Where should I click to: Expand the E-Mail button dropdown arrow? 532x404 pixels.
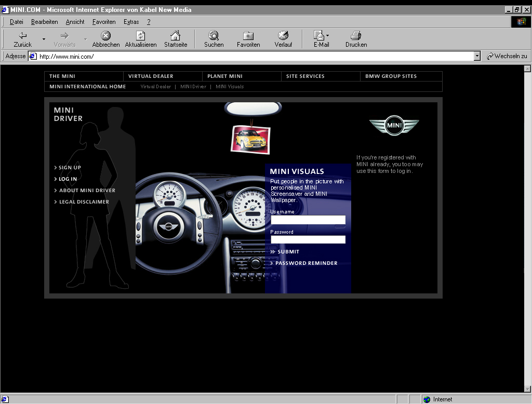327,36
